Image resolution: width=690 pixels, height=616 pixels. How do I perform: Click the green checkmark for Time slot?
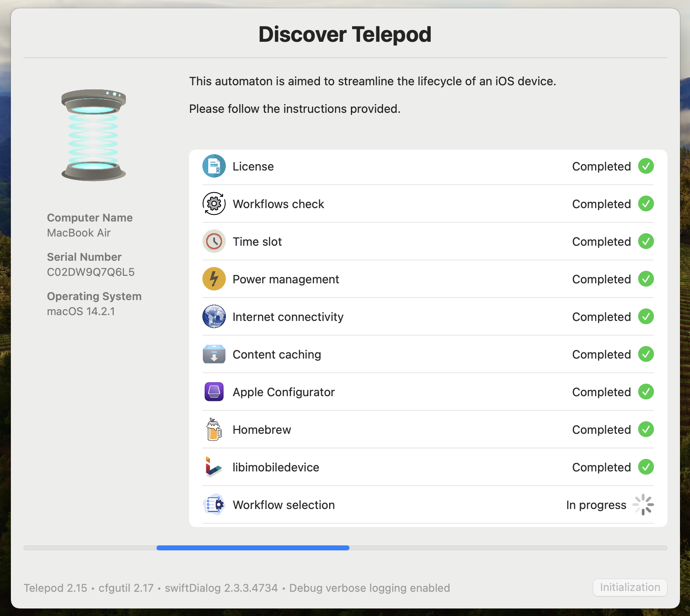point(646,242)
